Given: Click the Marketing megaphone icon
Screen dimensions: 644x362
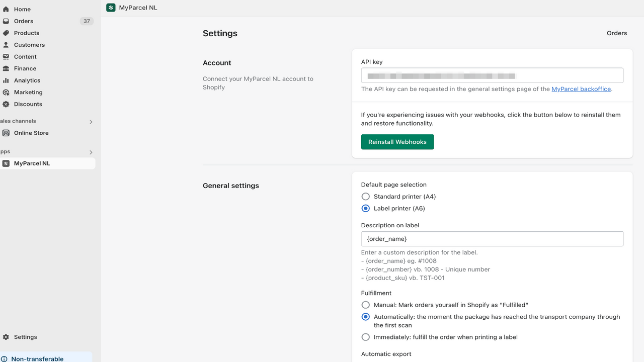Looking at the screenshot, I should (x=6, y=92).
